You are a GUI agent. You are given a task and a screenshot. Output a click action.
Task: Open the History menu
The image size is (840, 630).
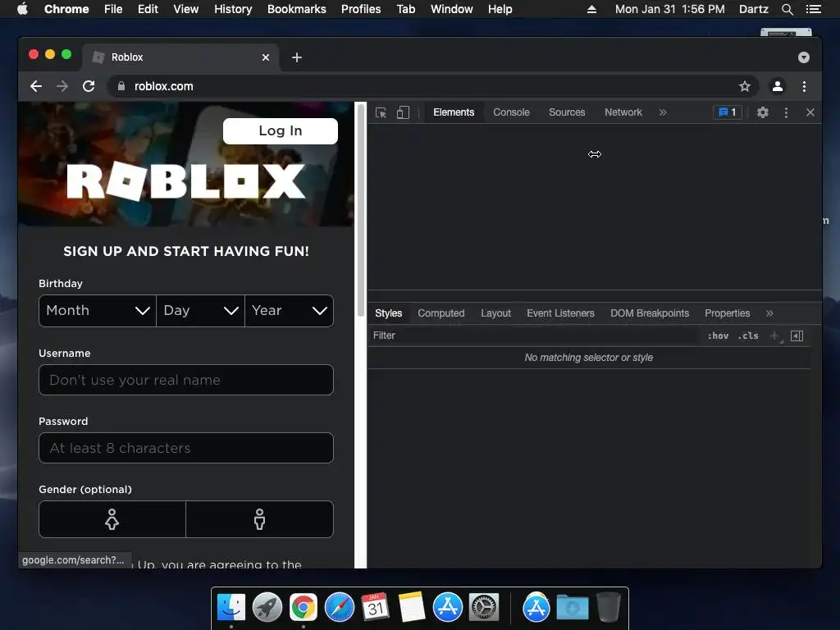pyautogui.click(x=233, y=9)
